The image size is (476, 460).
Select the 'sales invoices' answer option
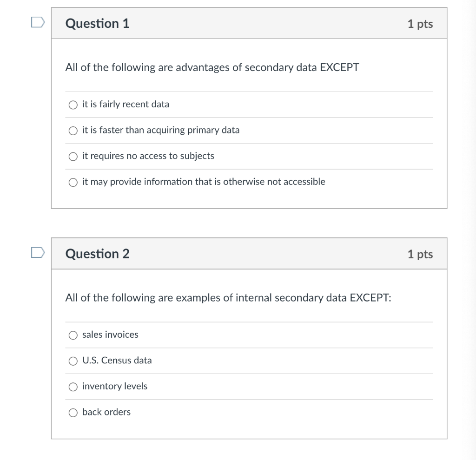coord(73,335)
